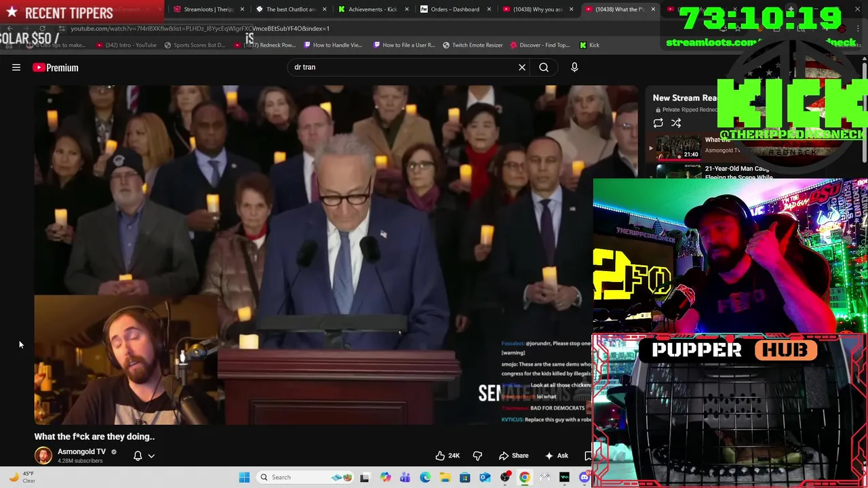
Task: Toggle playlist loop icon
Action: click(x=658, y=123)
